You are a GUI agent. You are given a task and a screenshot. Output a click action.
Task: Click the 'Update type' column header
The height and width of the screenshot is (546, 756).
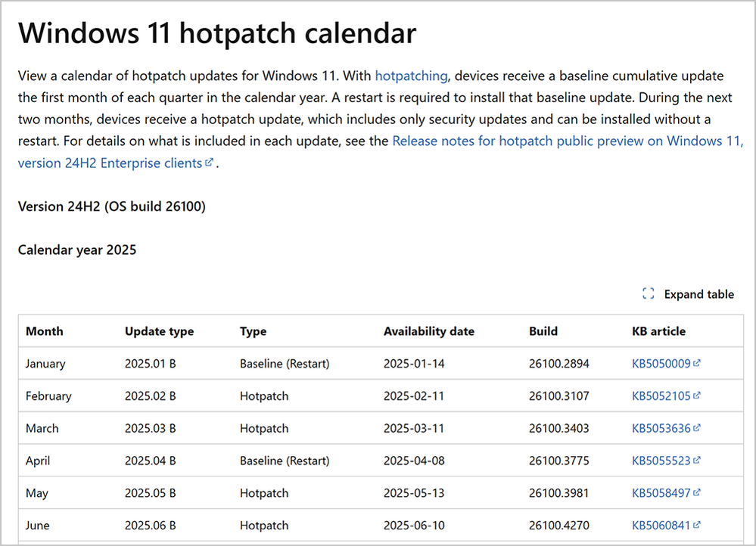[159, 331]
